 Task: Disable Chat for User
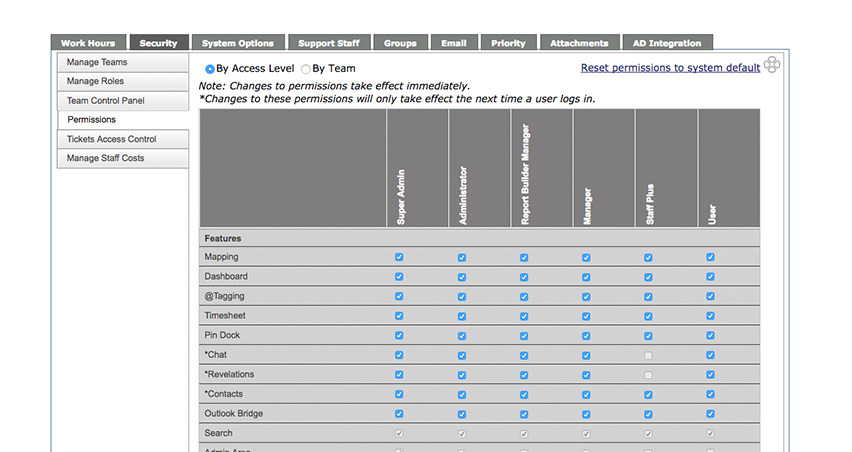click(x=711, y=355)
